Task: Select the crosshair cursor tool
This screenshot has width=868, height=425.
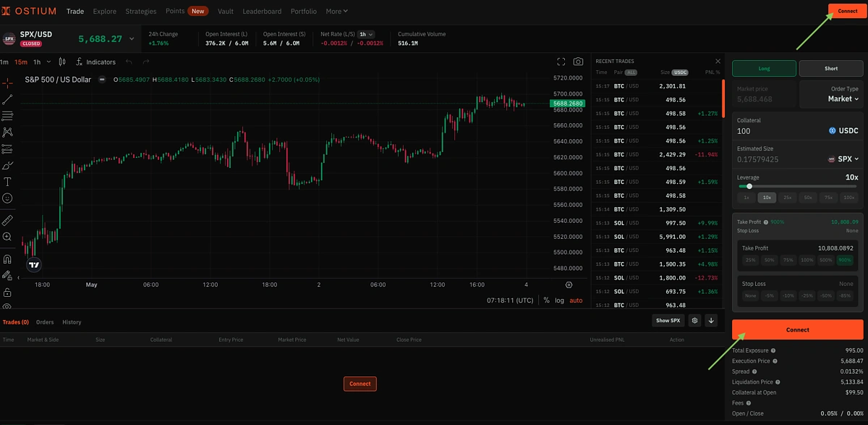Action: pos(7,83)
